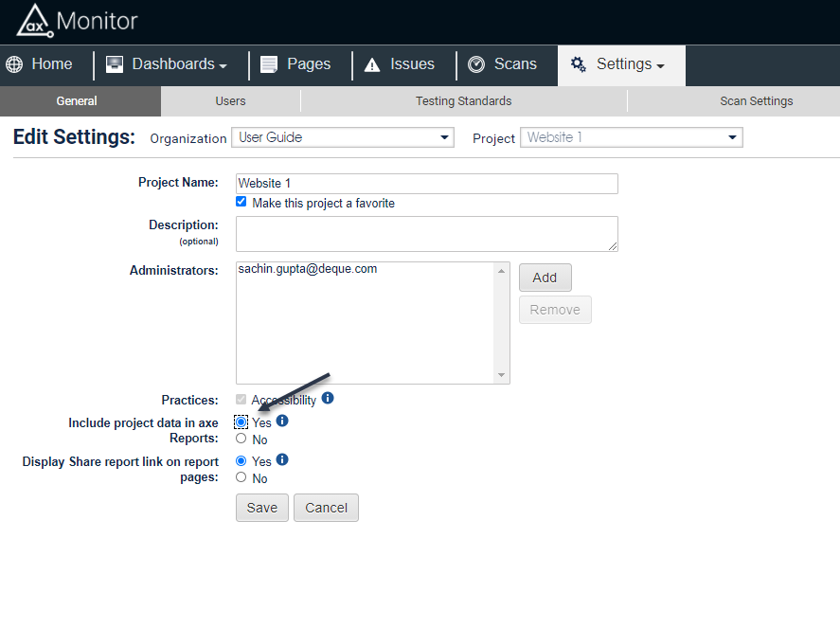Image resolution: width=840 pixels, height=628 pixels.
Task: Click the Description text field
Action: pyautogui.click(x=426, y=234)
